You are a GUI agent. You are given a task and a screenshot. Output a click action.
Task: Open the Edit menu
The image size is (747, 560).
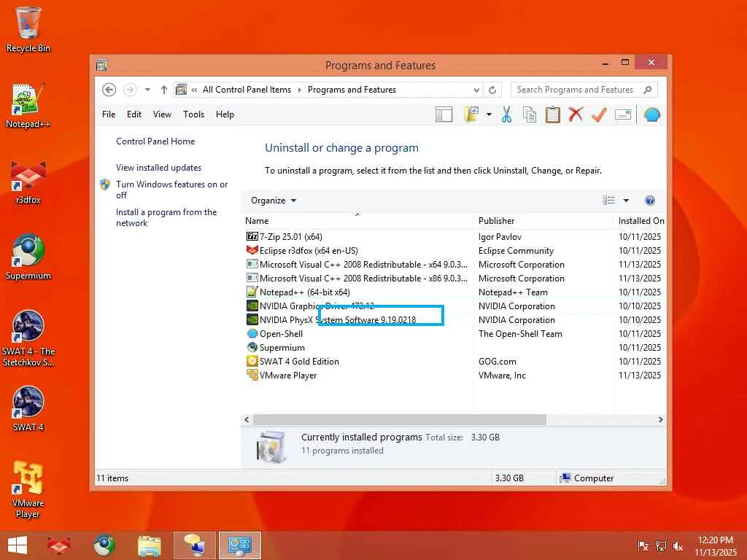tap(134, 114)
